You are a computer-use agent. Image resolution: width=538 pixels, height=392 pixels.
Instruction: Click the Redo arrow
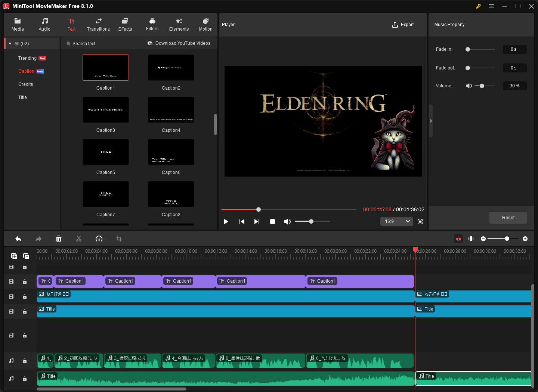coord(38,239)
